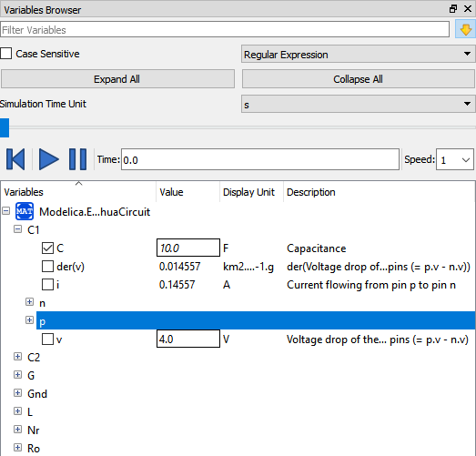Viewport: 476px width, 456px height.
Task: Click the Description column header
Action: pos(380,192)
